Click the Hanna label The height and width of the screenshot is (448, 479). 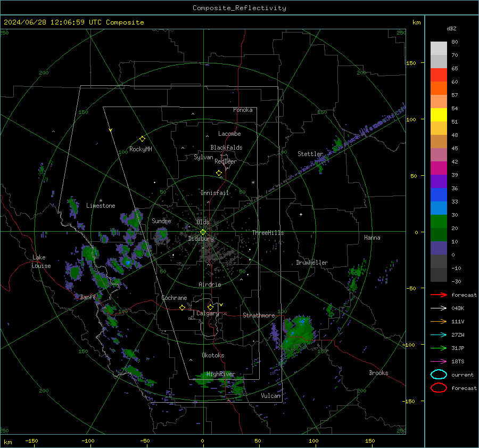point(372,238)
